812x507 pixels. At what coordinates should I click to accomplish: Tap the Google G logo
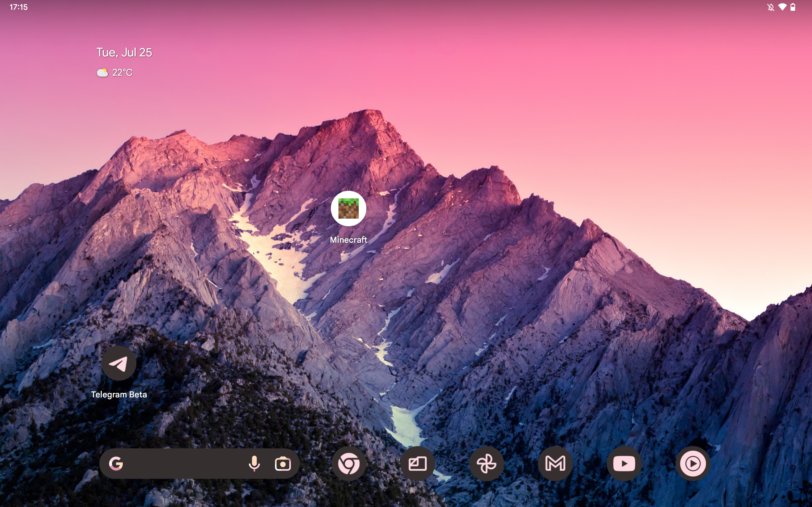pos(116,463)
